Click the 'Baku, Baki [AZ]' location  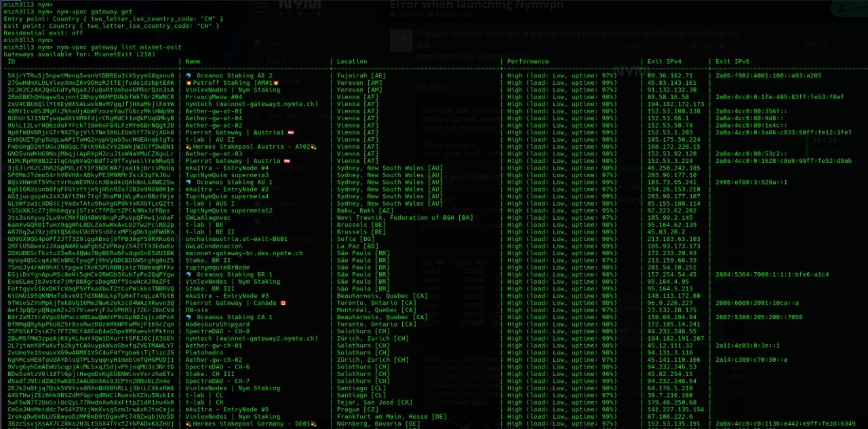[366, 210]
